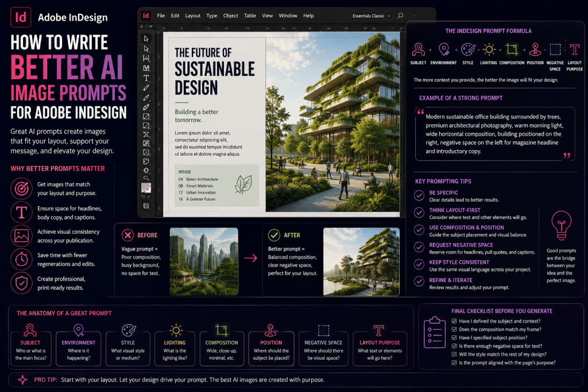Check 'Is the prompt aligned with the page's purpose?'
Image resolution: width=588 pixels, height=392 pixels.
click(454, 363)
